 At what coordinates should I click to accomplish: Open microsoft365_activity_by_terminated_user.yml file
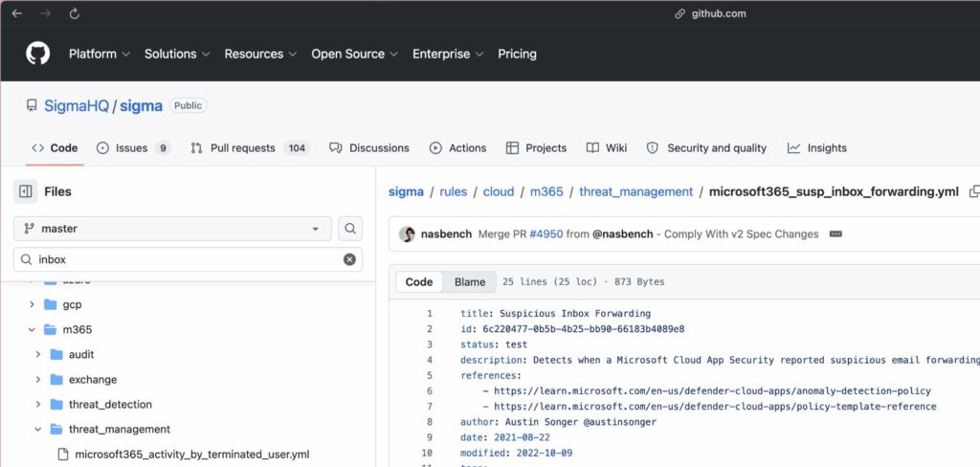191,455
